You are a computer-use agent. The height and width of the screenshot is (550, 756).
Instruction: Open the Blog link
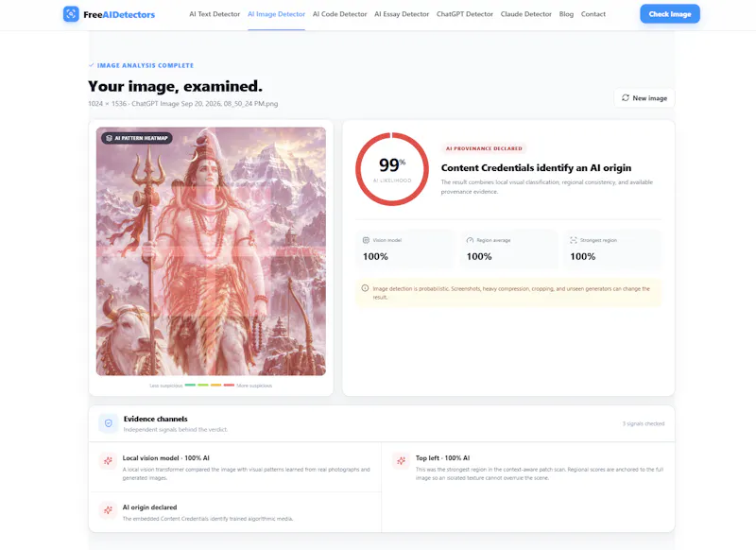point(566,14)
